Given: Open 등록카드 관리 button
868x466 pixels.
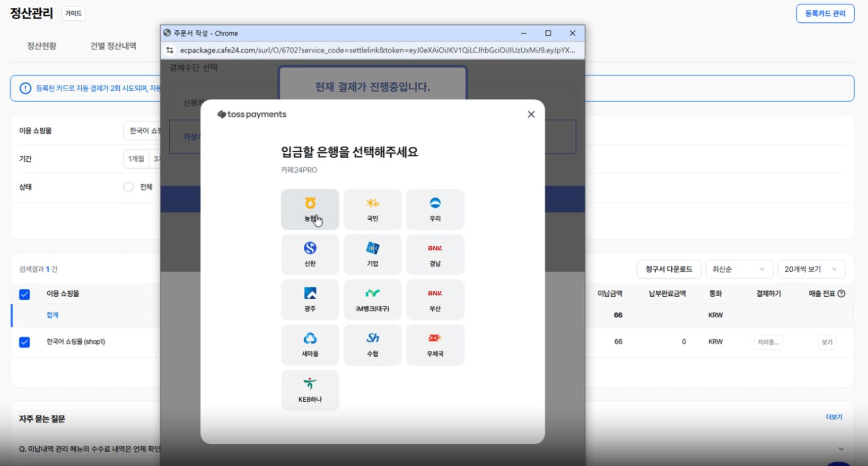Looking at the screenshot, I should [x=825, y=13].
